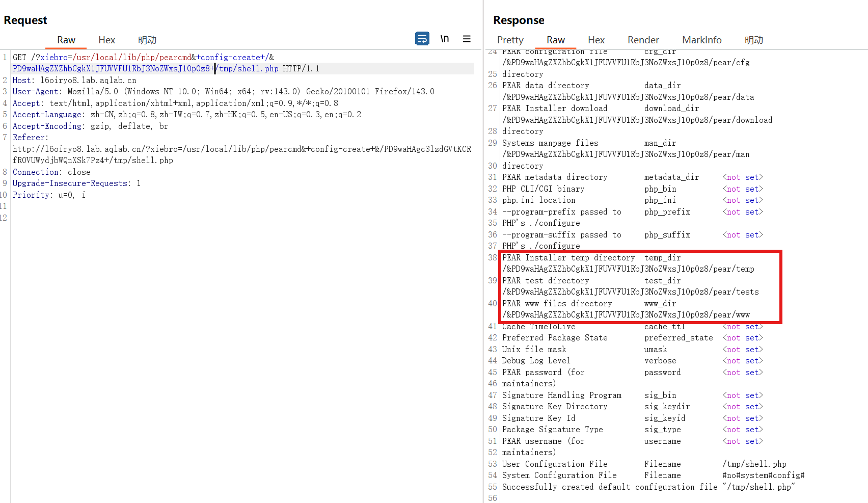Viewport: 868px width, 503px height.
Task: Click the Upgrade-Insecure-Requests header line
Action: 76,183
